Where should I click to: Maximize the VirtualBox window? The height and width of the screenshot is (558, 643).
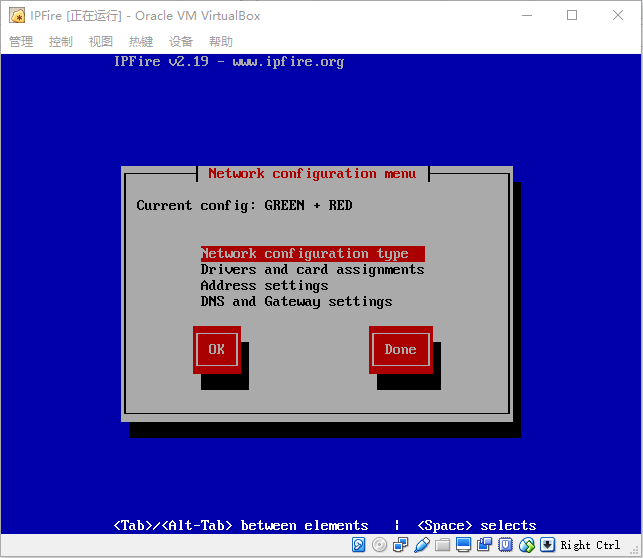tap(572, 16)
